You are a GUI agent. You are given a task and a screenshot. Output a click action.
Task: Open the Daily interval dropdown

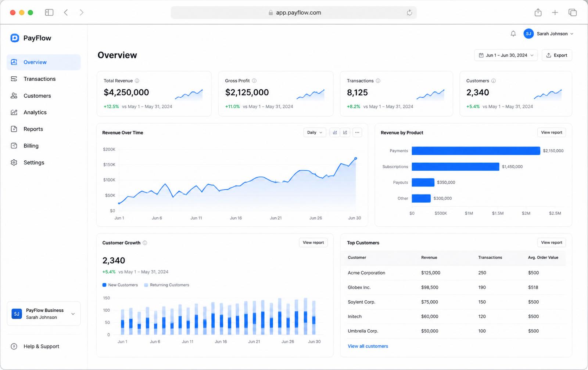pyautogui.click(x=315, y=133)
